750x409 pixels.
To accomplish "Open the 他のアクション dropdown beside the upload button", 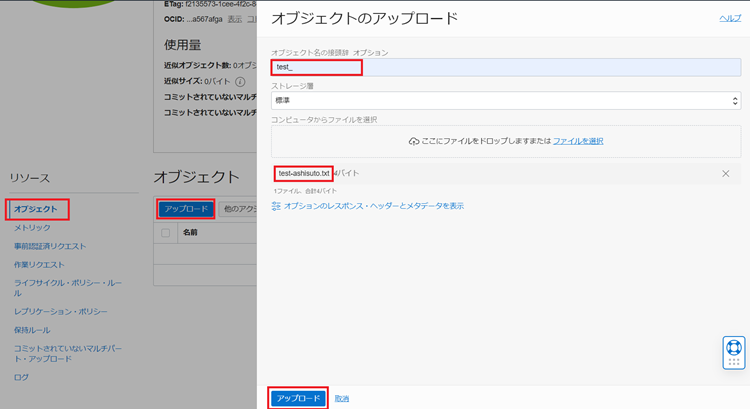I will coord(238,209).
